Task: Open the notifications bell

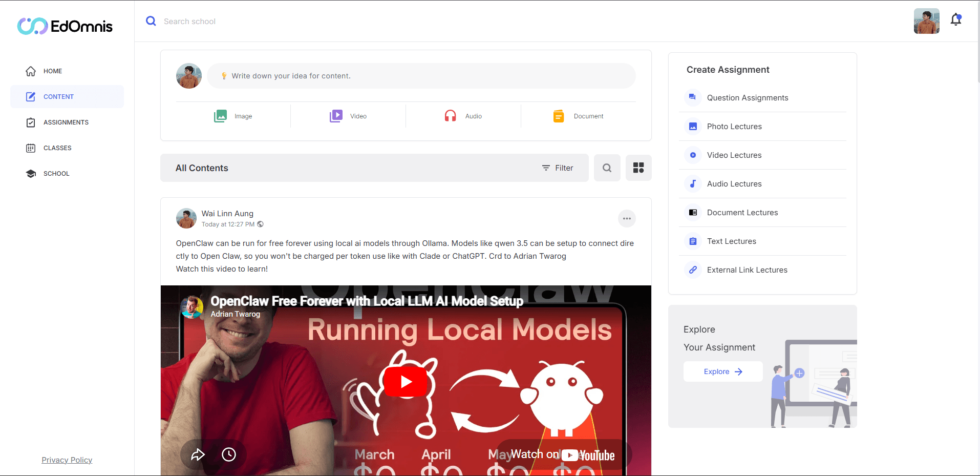Action: 956,20
